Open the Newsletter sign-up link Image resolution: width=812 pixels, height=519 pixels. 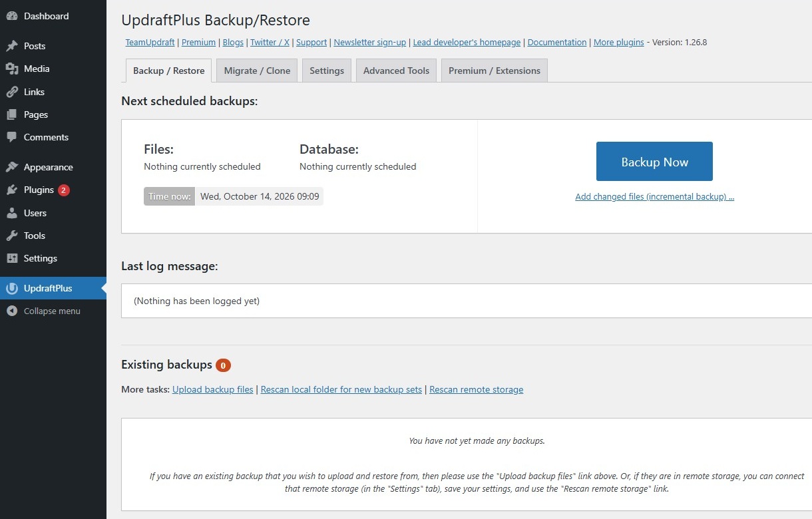(370, 42)
